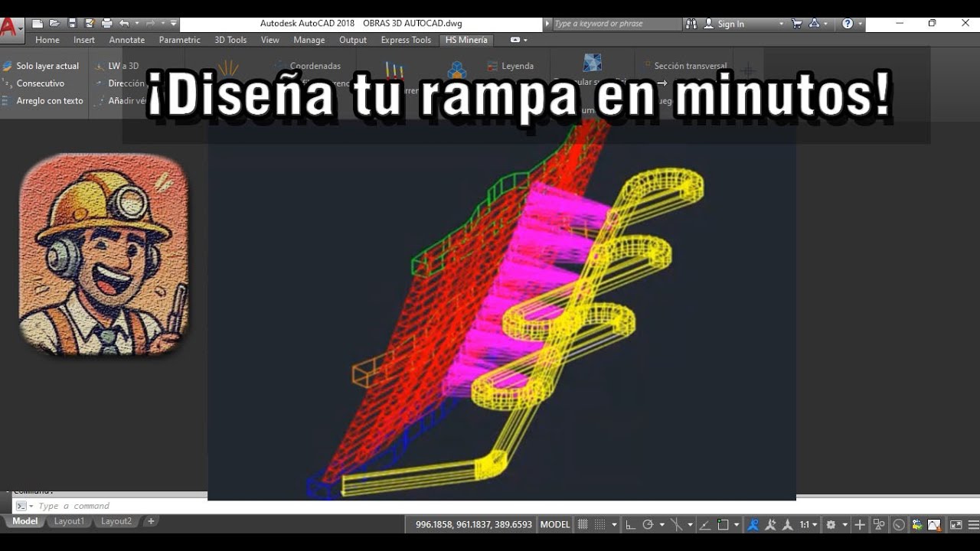Open the 1:1 annotation scale dropdown

pos(808,525)
